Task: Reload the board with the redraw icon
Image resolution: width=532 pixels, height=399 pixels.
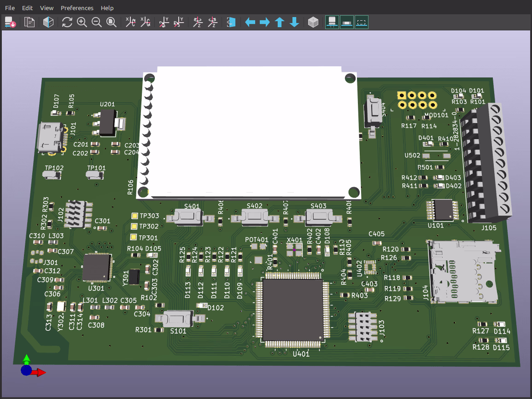Action: [67, 22]
